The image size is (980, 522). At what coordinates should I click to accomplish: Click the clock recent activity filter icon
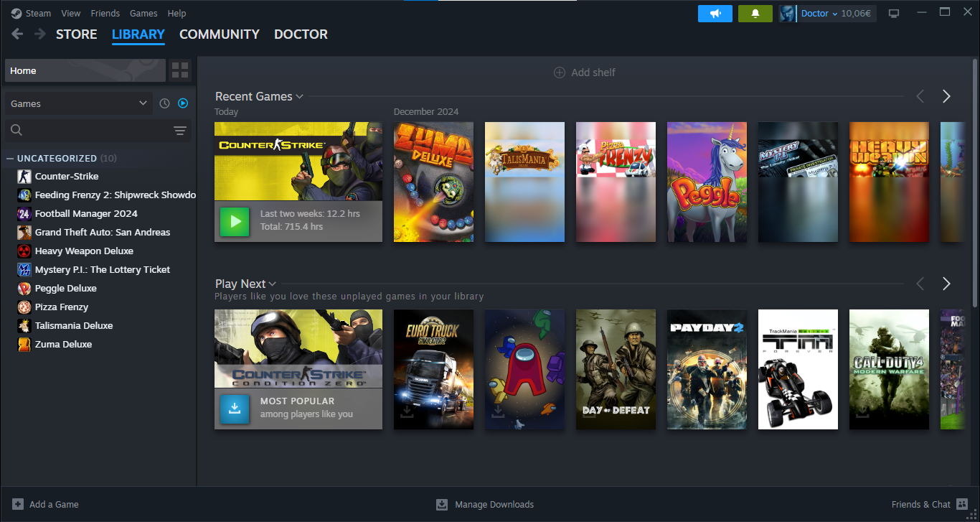pyautogui.click(x=164, y=103)
